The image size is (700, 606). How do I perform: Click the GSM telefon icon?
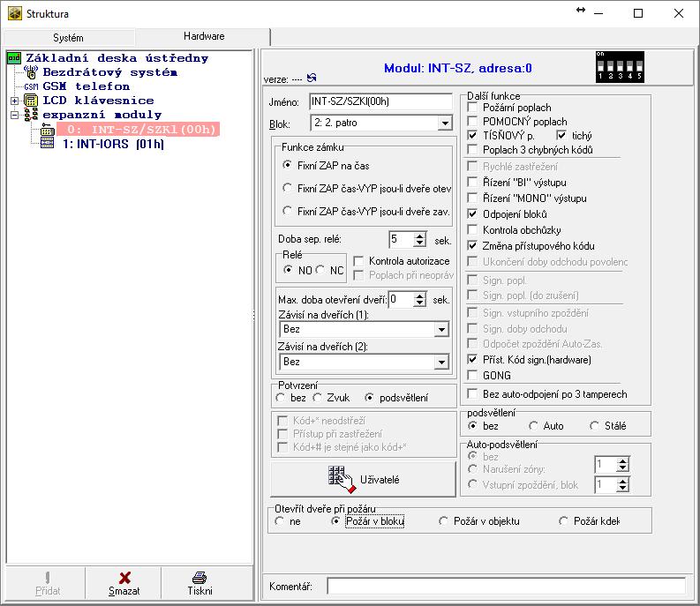31,86
